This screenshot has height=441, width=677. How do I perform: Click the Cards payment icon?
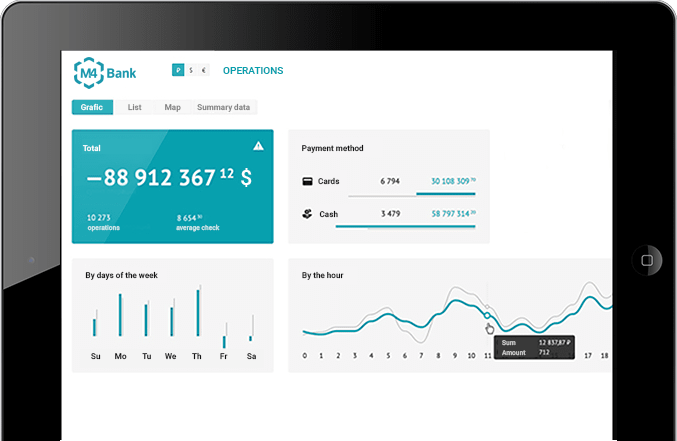pos(307,181)
